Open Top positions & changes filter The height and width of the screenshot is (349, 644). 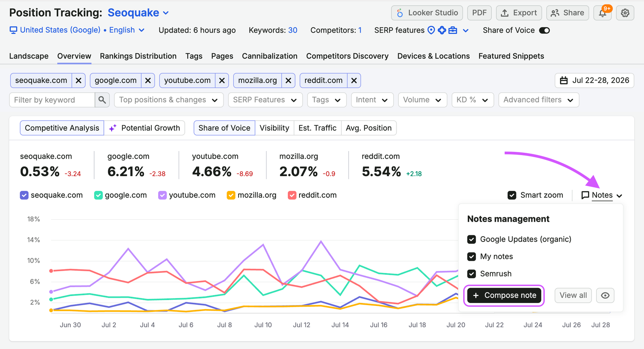coord(169,100)
